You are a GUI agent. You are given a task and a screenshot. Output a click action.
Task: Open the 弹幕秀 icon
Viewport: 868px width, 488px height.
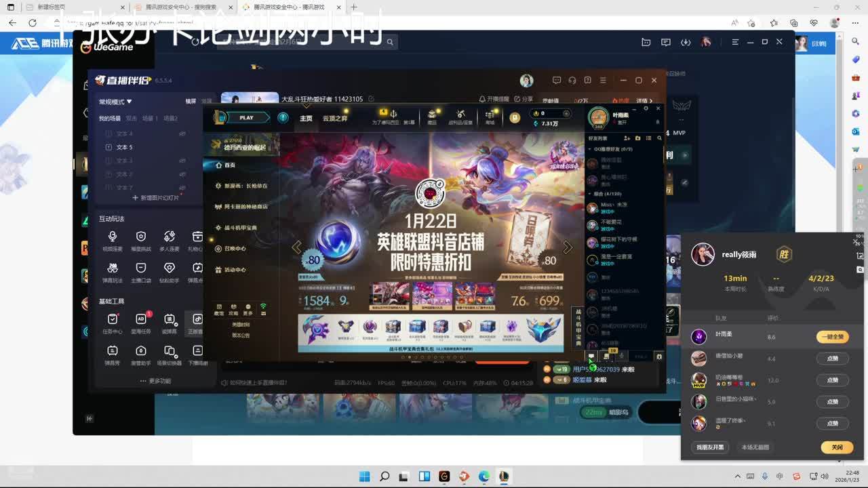(113, 351)
